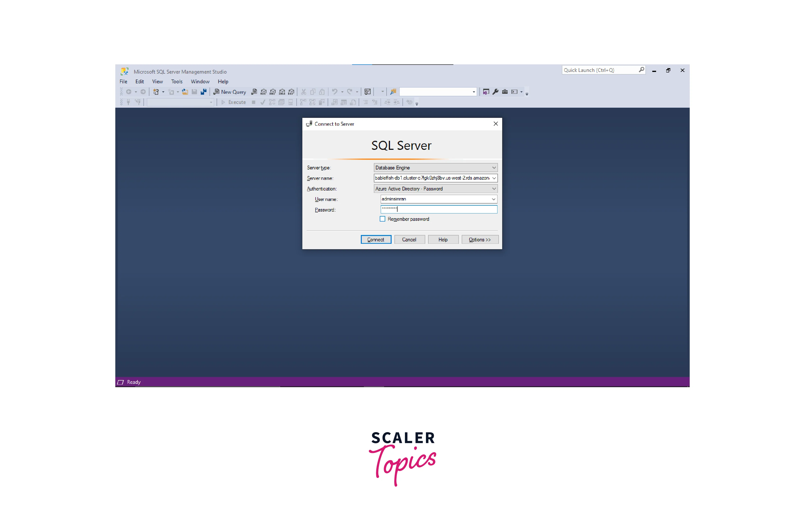
Task: Click the Options >> button
Action: [x=479, y=239]
